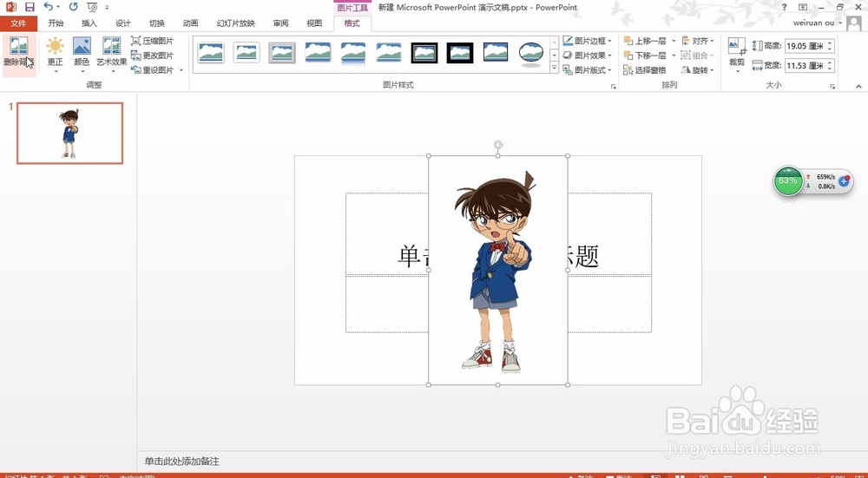Switch to the View (视图) tab
This screenshot has width=868, height=478.
[314, 23]
